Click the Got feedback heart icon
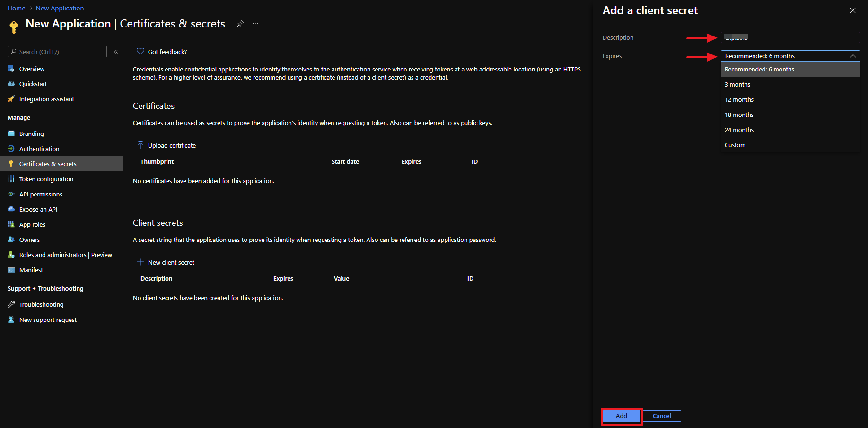 pyautogui.click(x=140, y=52)
